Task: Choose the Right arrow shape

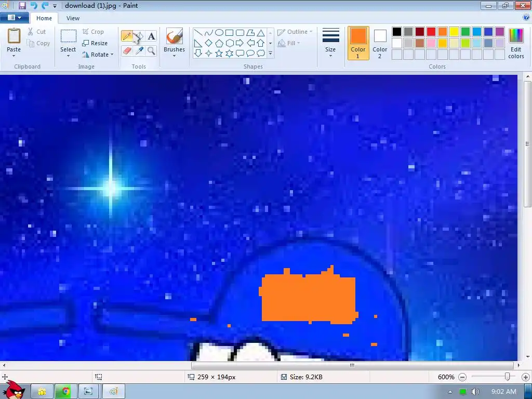Action: 240,43
